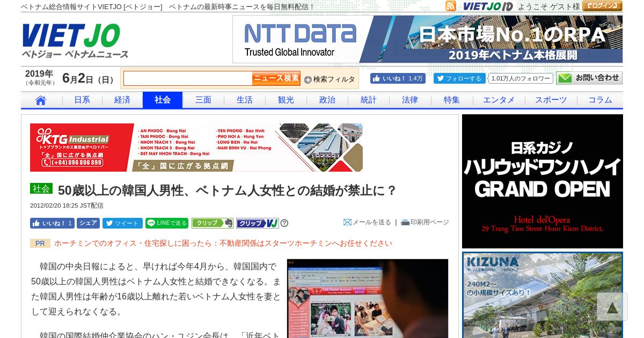Click the back-to-top arrow button
The width and height of the screenshot is (644, 338).
(612, 307)
